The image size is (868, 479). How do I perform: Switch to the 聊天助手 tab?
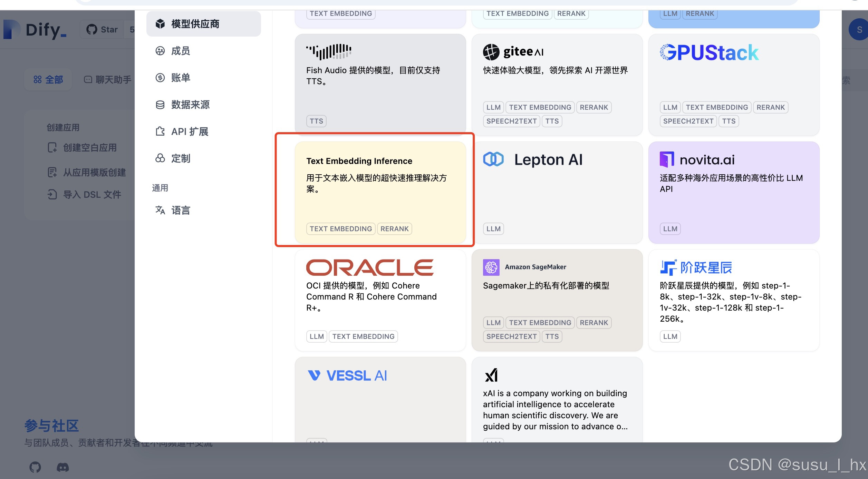click(108, 80)
